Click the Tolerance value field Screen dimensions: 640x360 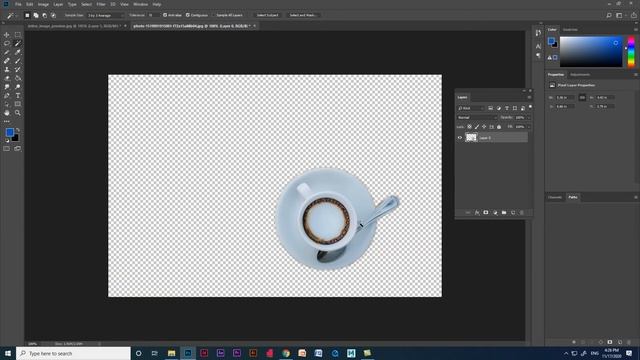(x=153, y=15)
